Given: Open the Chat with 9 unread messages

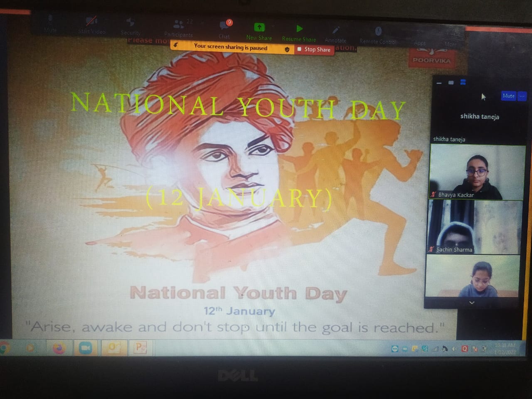Looking at the screenshot, I should point(225,27).
